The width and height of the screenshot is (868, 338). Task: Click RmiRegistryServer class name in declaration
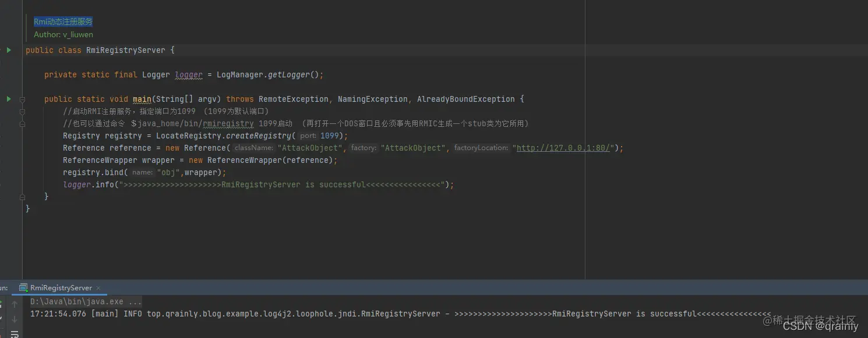(x=126, y=50)
